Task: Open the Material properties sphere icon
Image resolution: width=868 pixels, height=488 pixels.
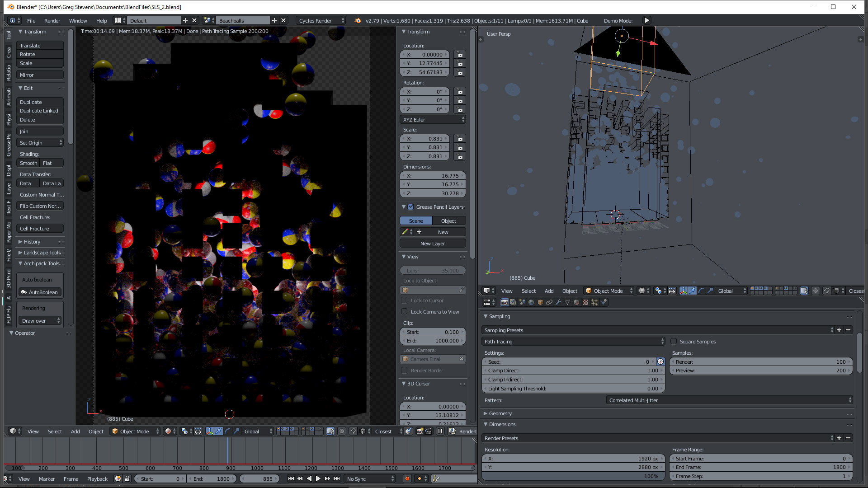Action: pos(576,302)
